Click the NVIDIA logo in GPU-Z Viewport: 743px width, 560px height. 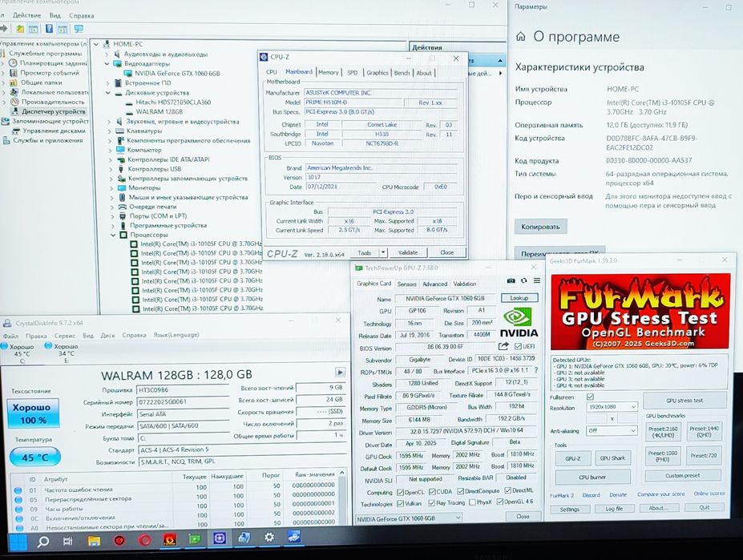click(x=519, y=323)
